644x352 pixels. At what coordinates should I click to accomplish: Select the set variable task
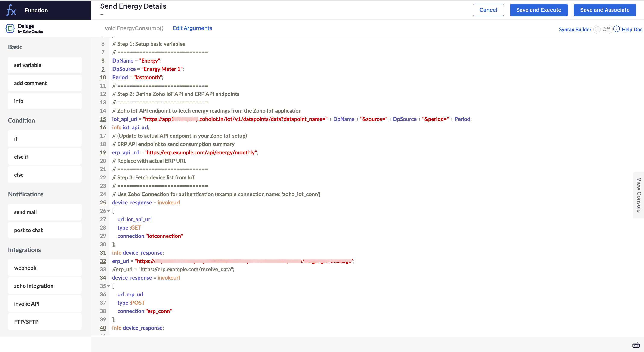(x=45, y=65)
